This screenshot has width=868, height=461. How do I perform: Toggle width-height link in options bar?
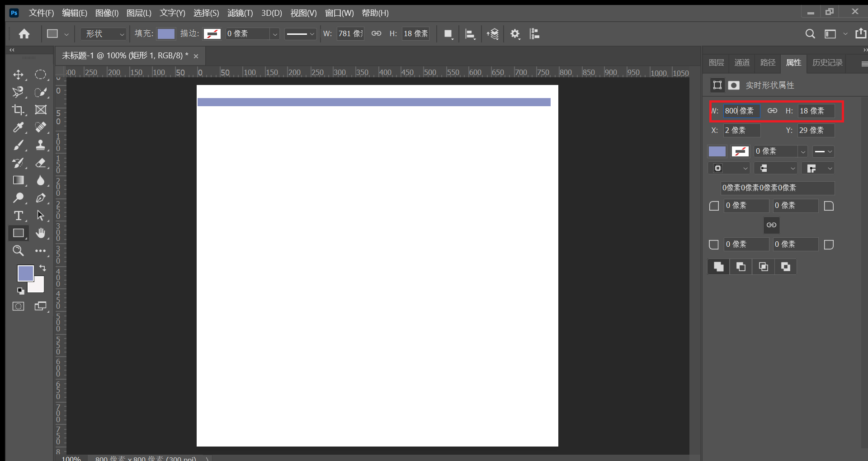(376, 34)
